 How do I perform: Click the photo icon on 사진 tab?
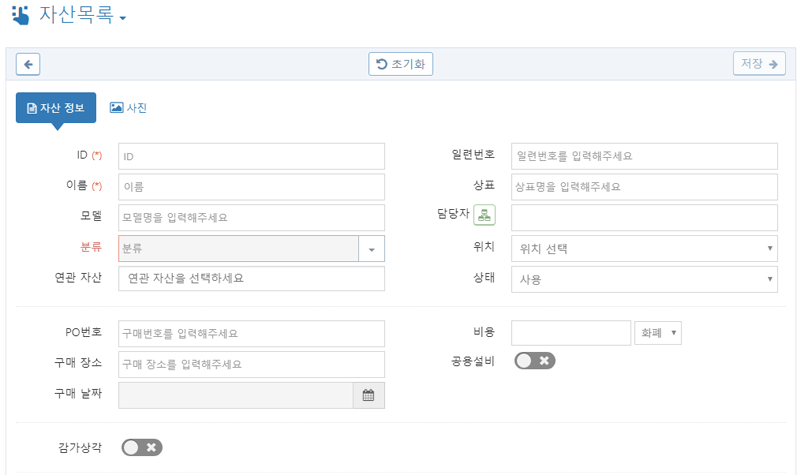pos(116,107)
